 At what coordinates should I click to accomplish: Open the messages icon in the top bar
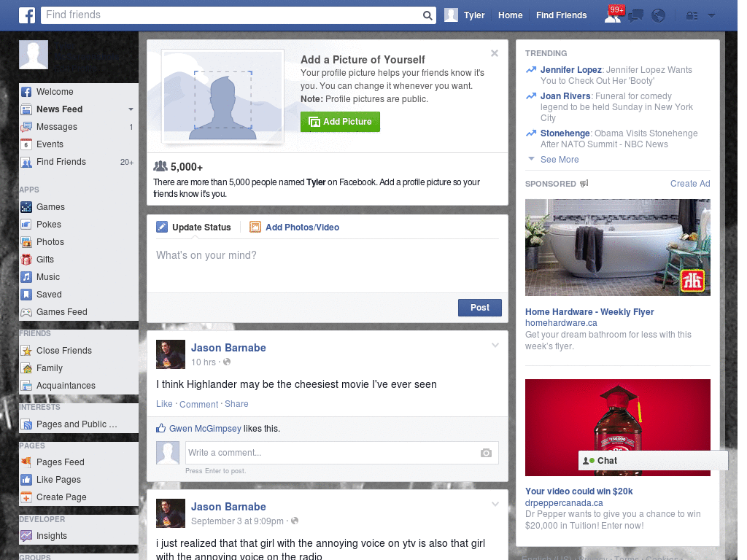click(635, 15)
